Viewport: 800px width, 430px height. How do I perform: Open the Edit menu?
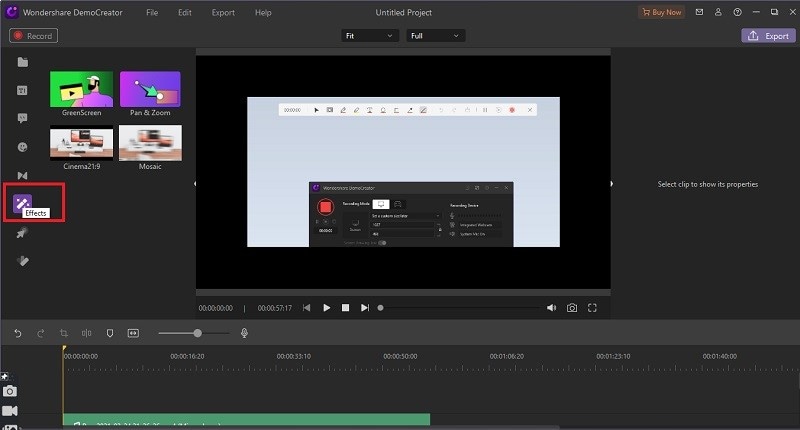[x=185, y=12]
